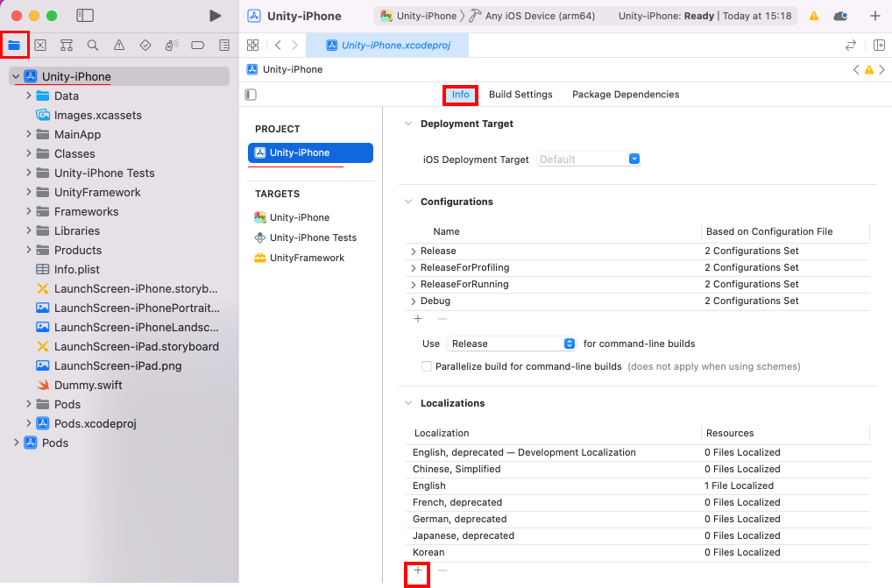Add an editor with the split icon
Image resolution: width=892 pixels, height=588 pixels.
tap(879, 45)
